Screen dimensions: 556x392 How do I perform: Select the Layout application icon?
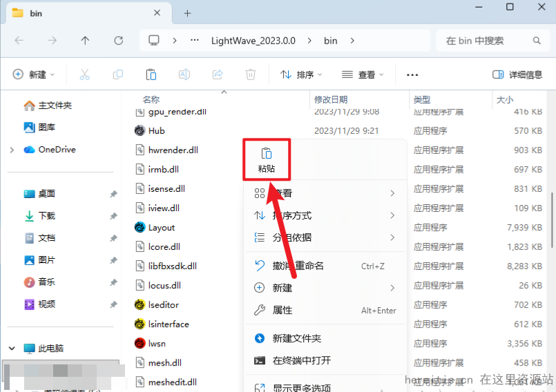[140, 227]
